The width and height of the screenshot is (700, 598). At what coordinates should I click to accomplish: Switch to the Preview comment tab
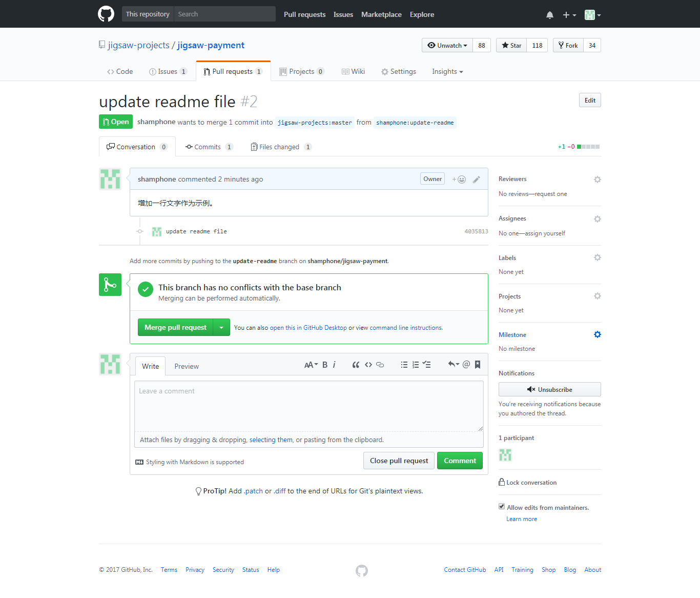pos(187,366)
